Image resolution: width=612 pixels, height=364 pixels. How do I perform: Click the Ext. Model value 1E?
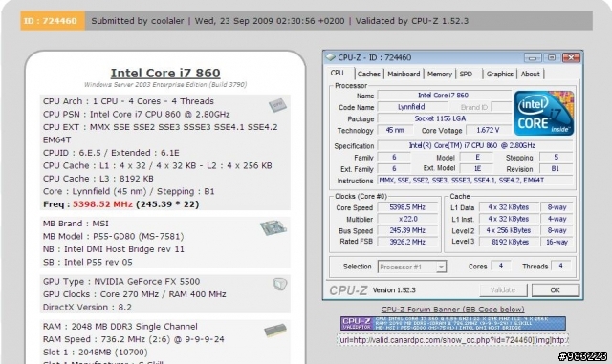pos(477,168)
